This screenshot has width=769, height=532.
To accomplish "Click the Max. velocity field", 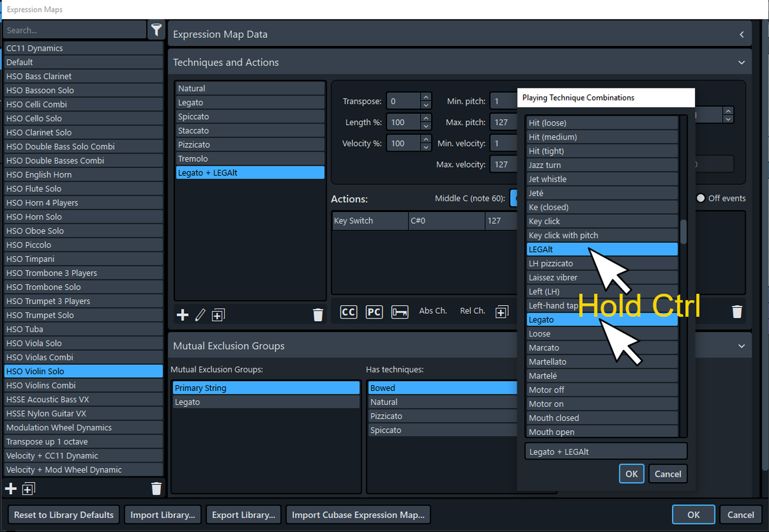I will (504, 164).
